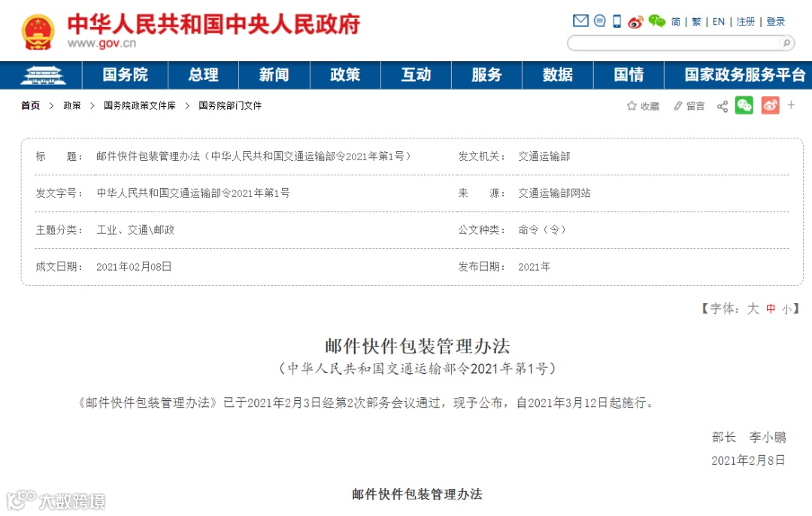Share via red Weibo button
The height and width of the screenshot is (516, 812).
pyautogui.click(x=770, y=106)
